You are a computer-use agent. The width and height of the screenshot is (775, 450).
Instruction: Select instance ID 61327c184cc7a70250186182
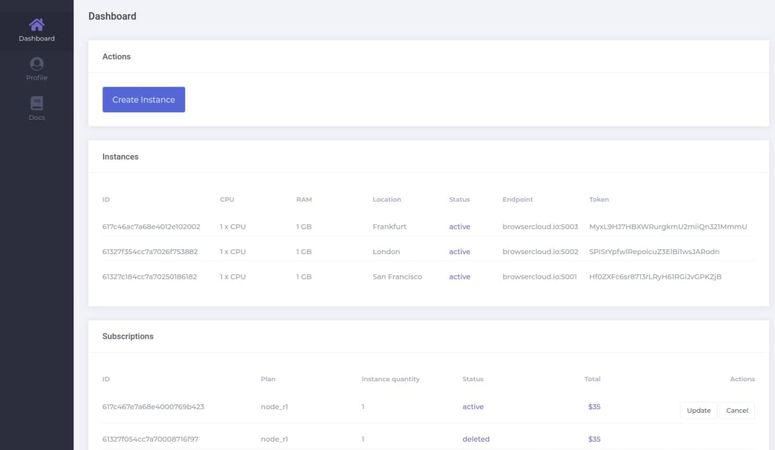[x=149, y=276]
